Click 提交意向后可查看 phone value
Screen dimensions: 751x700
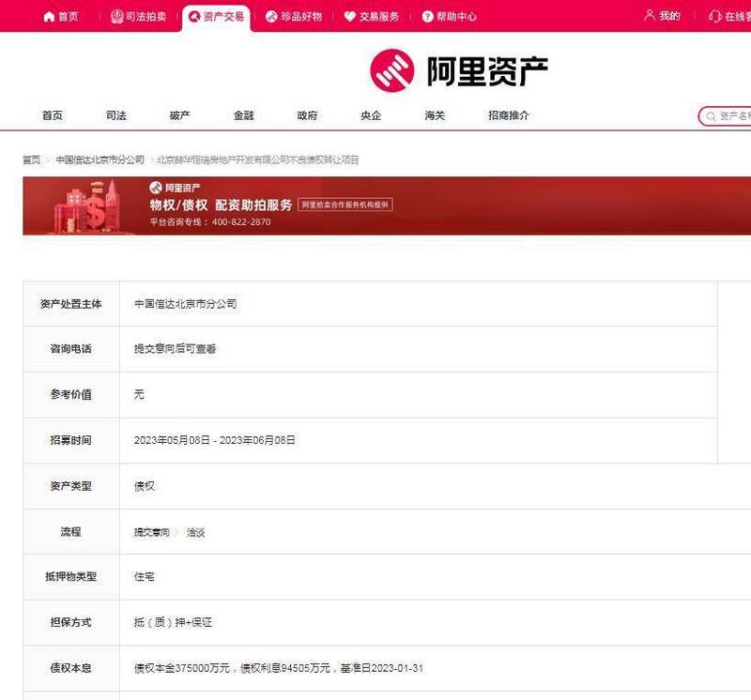point(175,349)
